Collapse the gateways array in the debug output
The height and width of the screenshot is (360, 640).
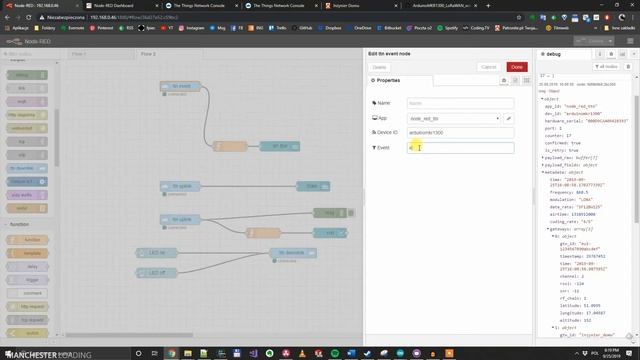[548, 229]
